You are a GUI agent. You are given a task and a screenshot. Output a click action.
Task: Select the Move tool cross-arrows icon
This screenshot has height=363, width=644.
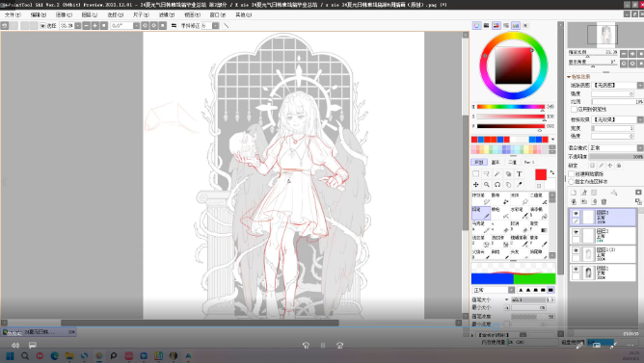(475, 185)
